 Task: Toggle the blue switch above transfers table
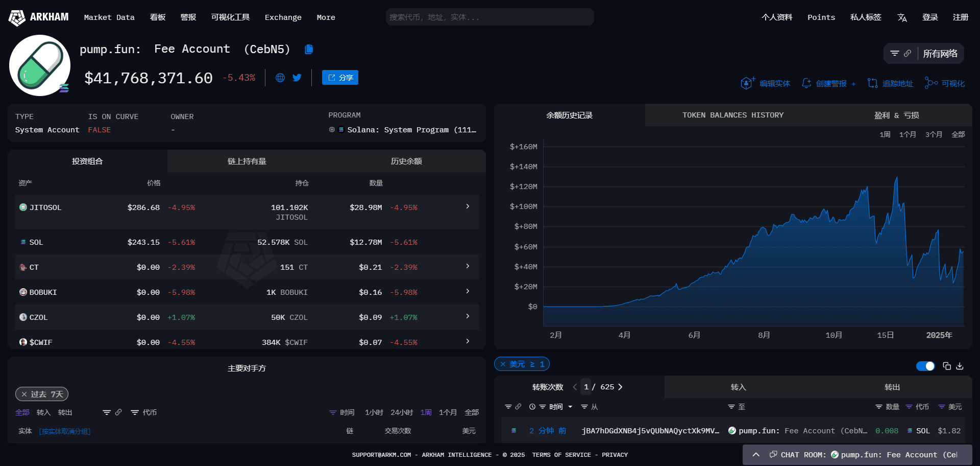[x=925, y=366]
